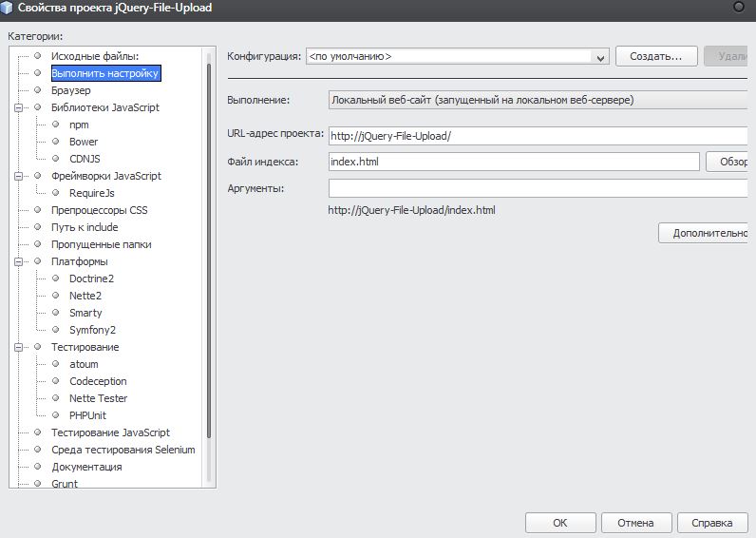Collapse the Тестирование tree node
Image resolution: width=756 pixels, height=538 pixels.
[18, 347]
